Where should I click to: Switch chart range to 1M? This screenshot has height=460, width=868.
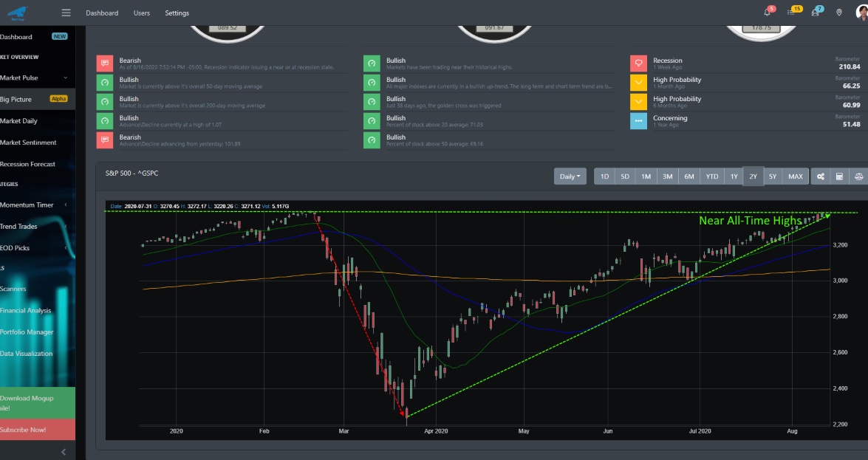[646, 176]
